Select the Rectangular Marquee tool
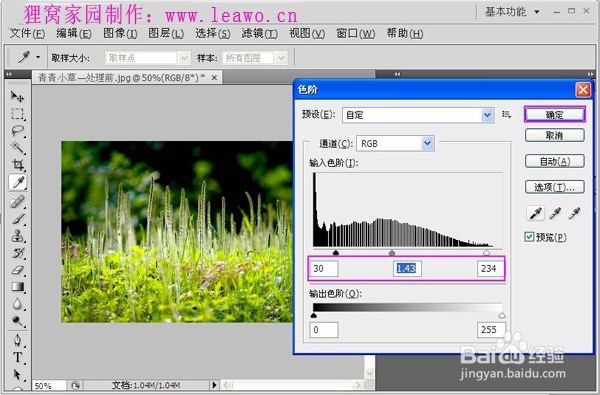Image resolution: width=600 pixels, height=395 pixels. coord(18,114)
